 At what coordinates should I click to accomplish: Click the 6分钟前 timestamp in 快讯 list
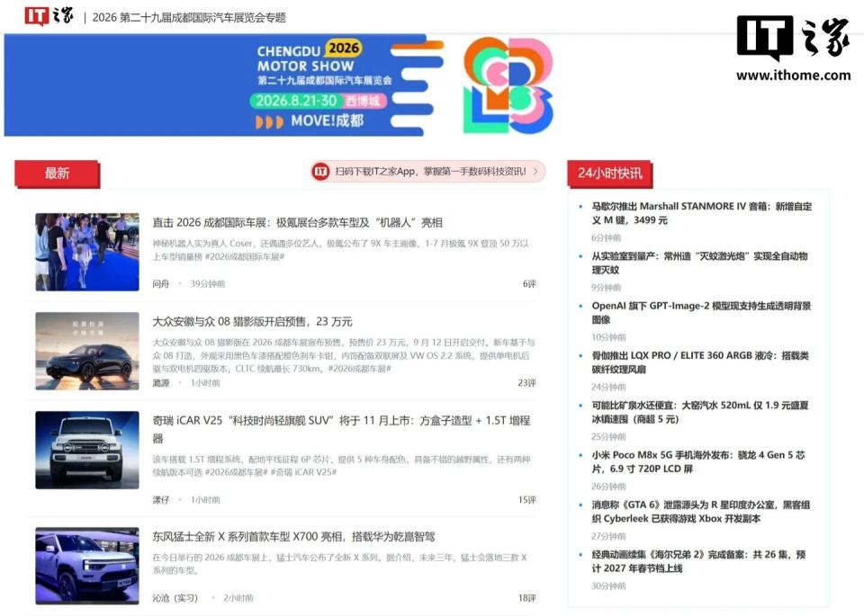click(x=606, y=237)
